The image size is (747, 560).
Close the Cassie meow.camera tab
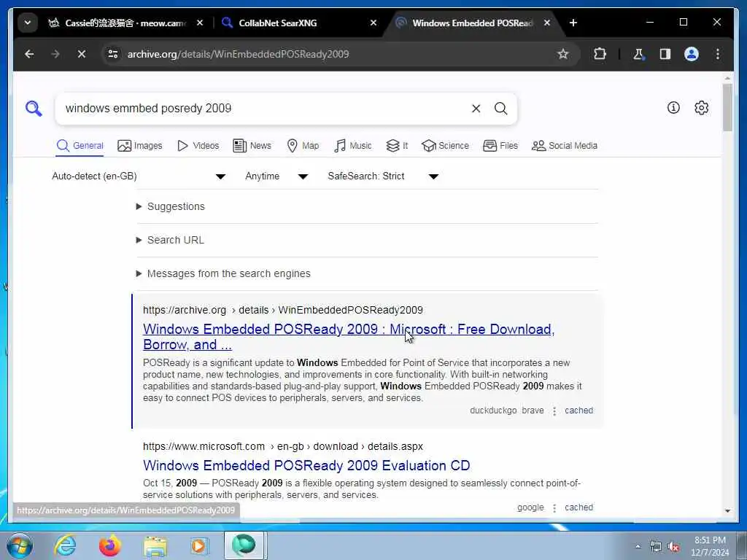tap(200, 23)
